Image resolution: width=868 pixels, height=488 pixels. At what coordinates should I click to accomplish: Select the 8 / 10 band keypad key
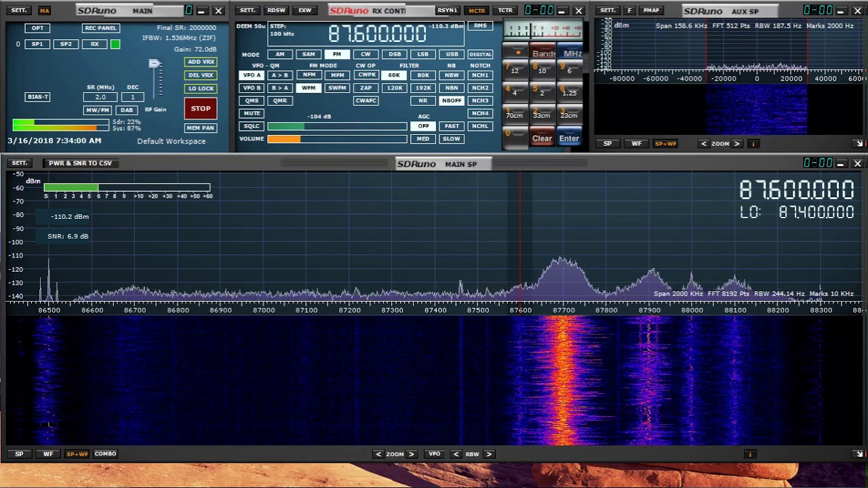[542, 69]
